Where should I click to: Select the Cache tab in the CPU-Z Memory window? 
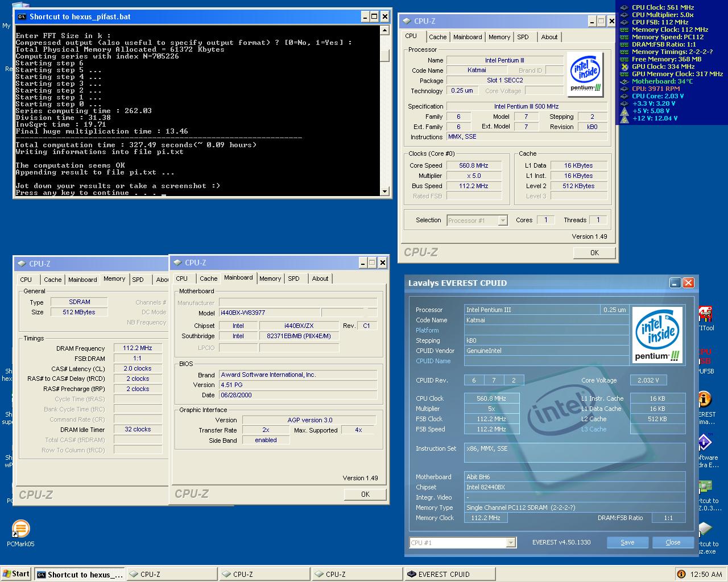pos(53,280)
